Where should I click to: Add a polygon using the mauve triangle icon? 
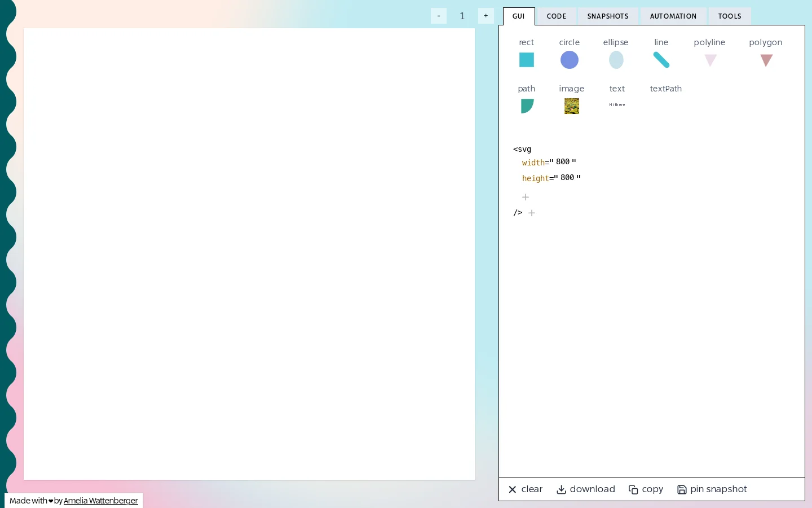[766, 60]
